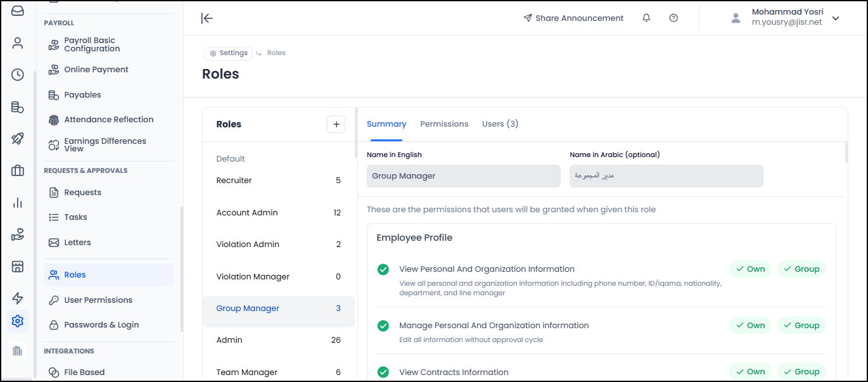The height and width of the screenshot is (382, 868).
Task: Select the Settings gear icon in the sidebar
Action: click(x=18, y=321)
